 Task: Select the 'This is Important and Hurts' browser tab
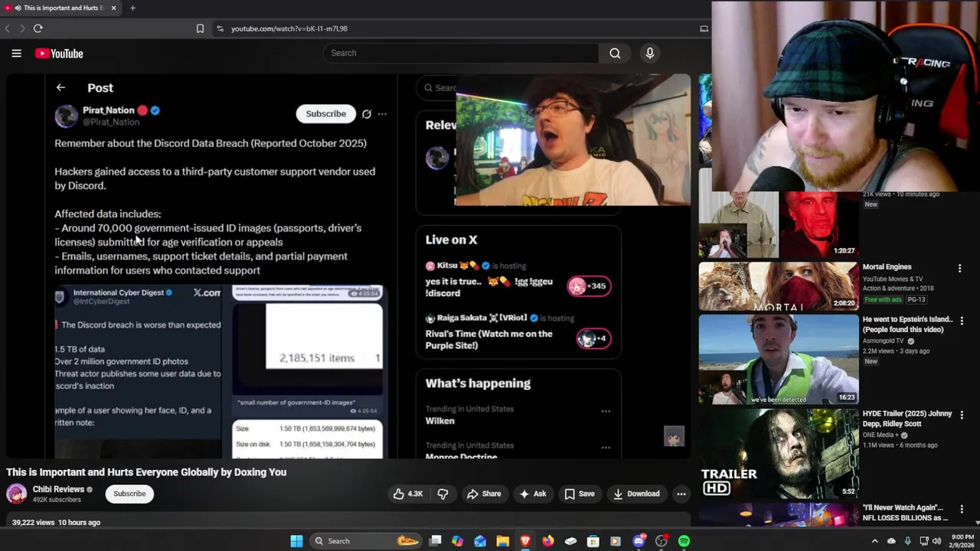60,8
